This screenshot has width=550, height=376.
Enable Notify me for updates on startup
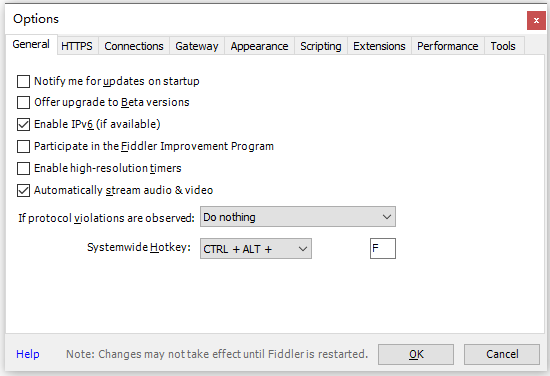click(x=24, y=81)
